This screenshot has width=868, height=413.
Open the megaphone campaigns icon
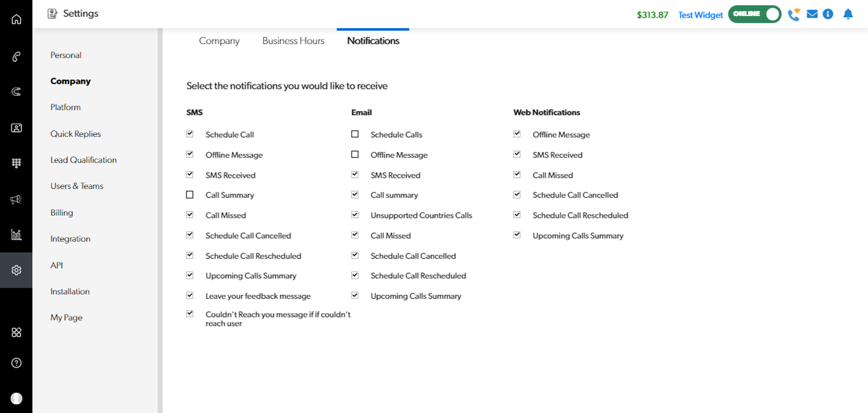[16, 199]
